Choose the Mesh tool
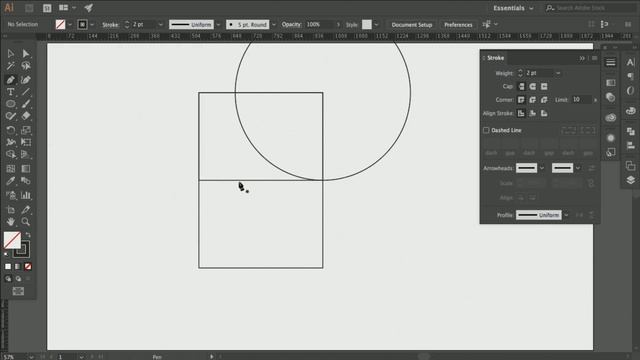The image size is (640, 360). pyautogui.click(x=11, y=169)
